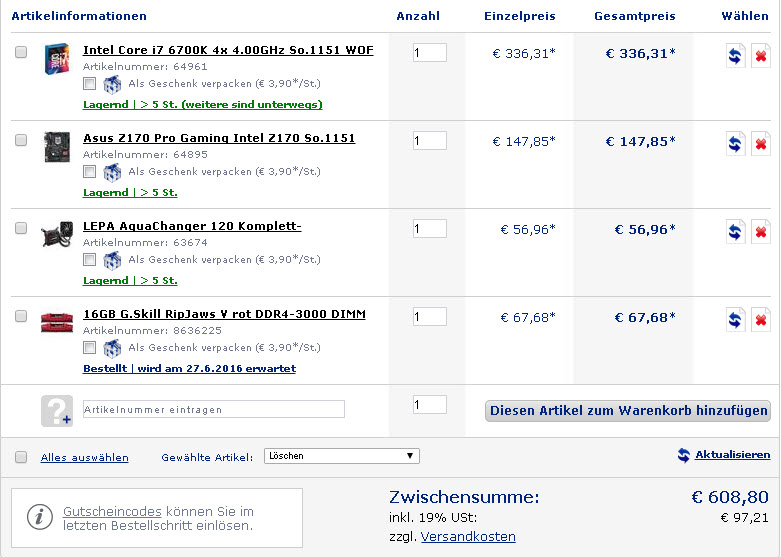Click Aktualisieren link
The width and height of the screenshot is (781, 557).
click(x=733, y=454)
